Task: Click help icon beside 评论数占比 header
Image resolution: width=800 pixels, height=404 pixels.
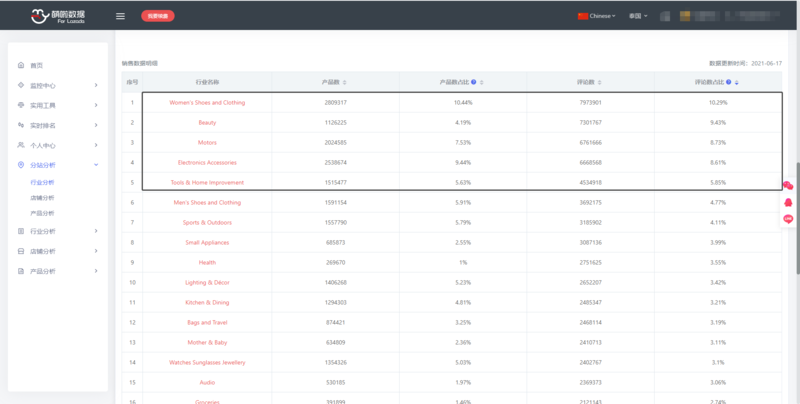Action: coord(729,82)
